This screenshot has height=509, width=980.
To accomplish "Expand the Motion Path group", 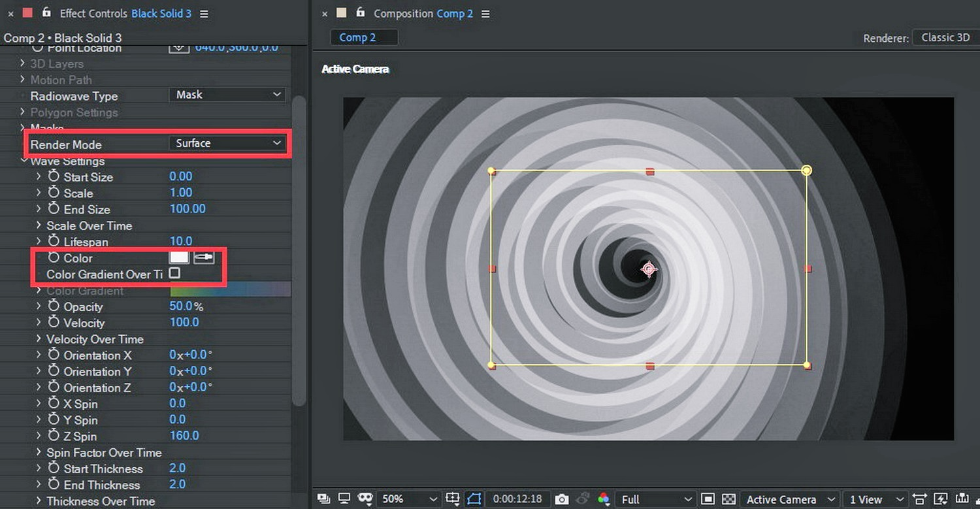I will [23, 80].
